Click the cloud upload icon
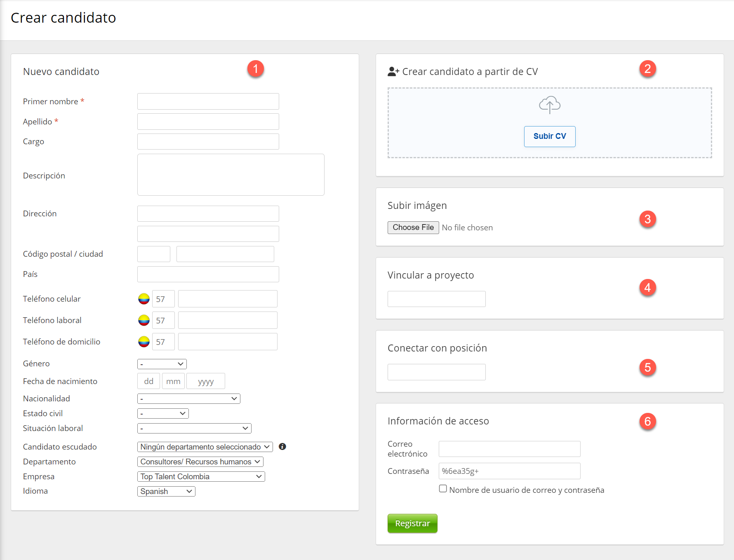This screenshot has height=560, width=734. [549, 105]
